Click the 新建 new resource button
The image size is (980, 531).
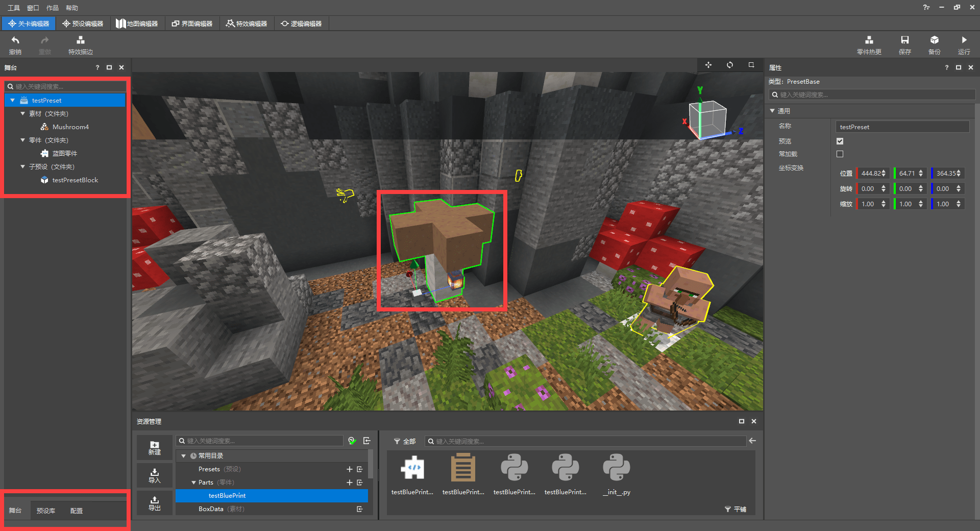point(154,448)
